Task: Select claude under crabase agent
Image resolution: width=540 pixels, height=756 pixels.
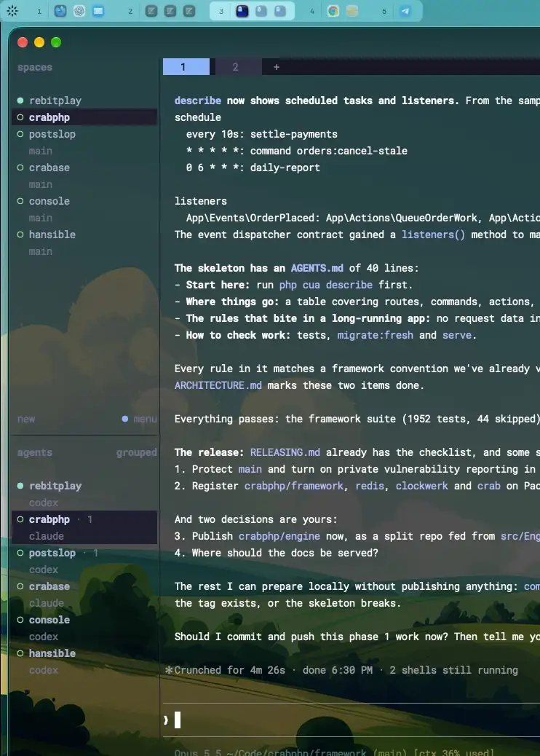Action: pyautogui.click(x=47, y=603)
